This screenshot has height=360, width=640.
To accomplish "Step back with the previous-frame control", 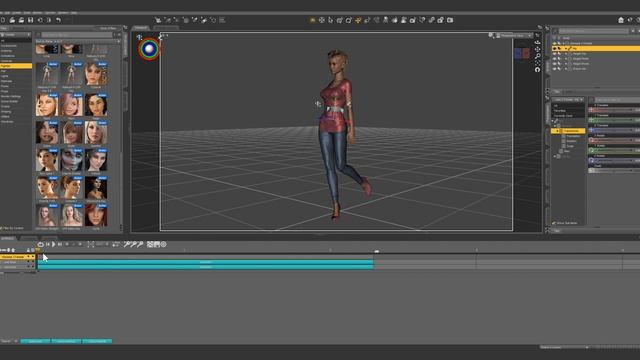I will (47, 244).
